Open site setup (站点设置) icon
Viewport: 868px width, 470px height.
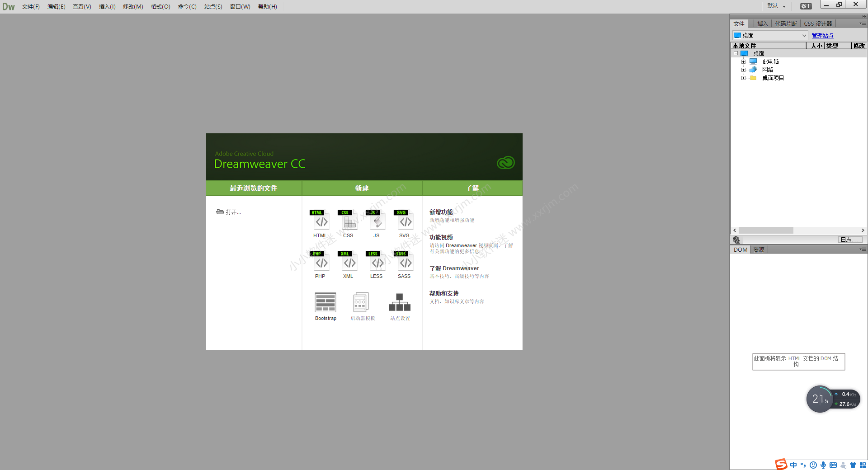pyautogui.click(x=400, y=302)
